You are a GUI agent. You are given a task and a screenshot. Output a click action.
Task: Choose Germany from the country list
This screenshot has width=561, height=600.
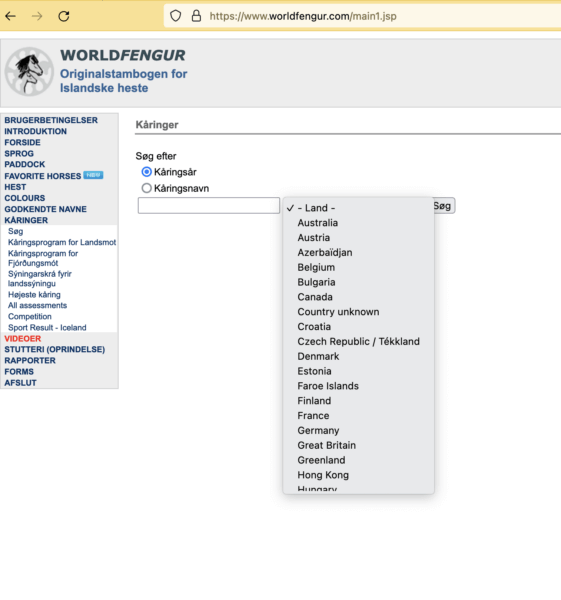359,430
